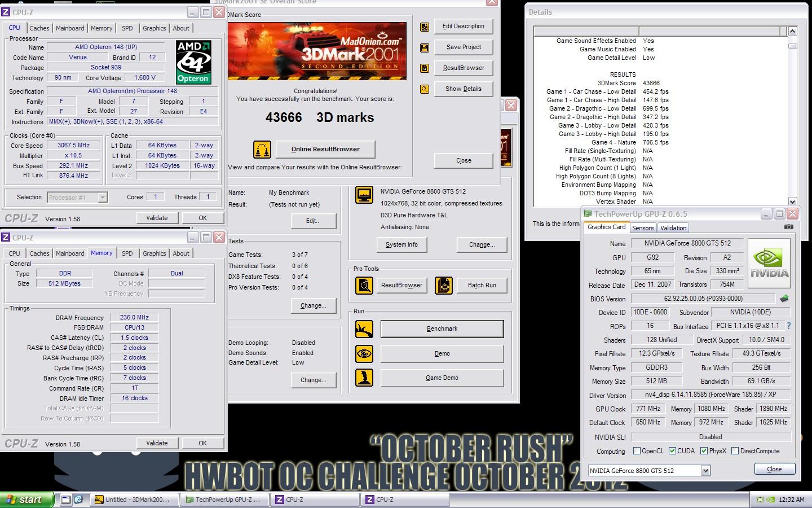
Task: Click the Edit Description icon in the score window
Action: click(x=425, y=27)
